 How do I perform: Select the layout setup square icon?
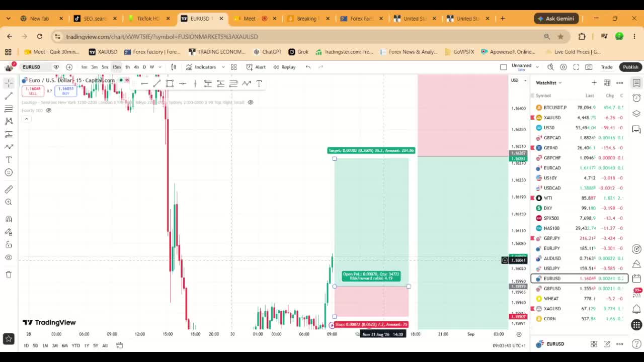click(504, 67)
